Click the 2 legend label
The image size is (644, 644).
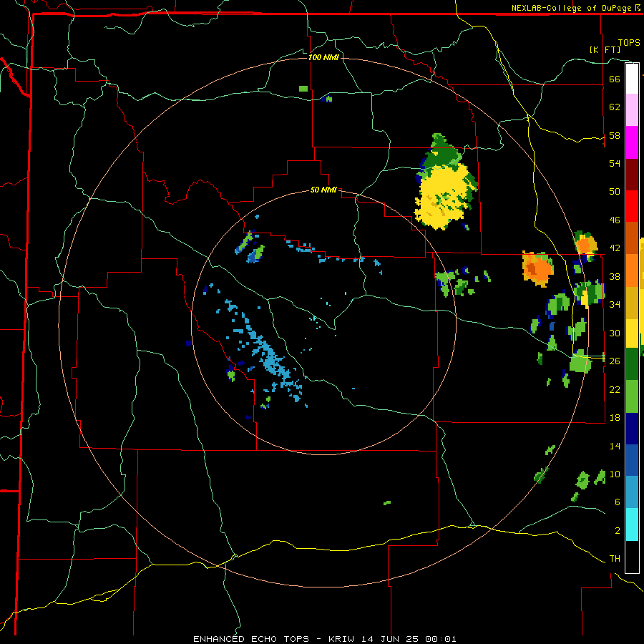pyautogui.click(x=618, y=531)
